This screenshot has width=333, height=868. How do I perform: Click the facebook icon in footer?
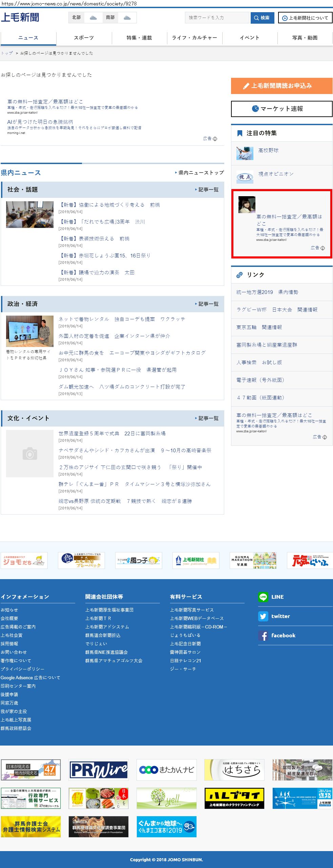[x=263, y=636]
